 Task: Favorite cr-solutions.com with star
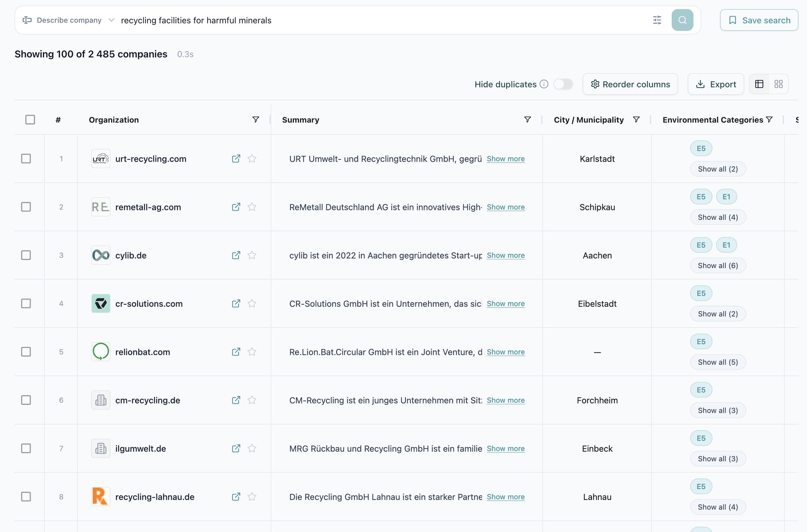(x=251, y=303)
